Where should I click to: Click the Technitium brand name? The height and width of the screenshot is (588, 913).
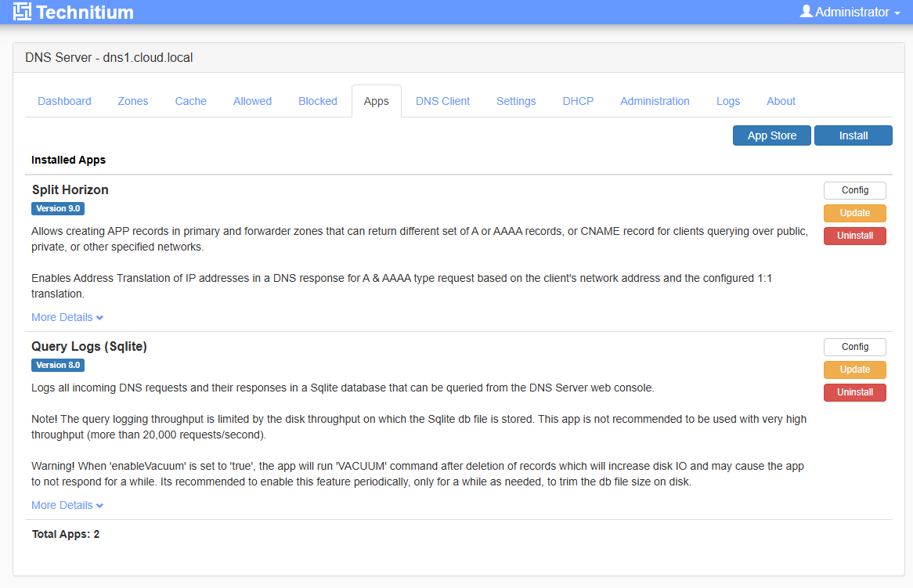[85, 13]
